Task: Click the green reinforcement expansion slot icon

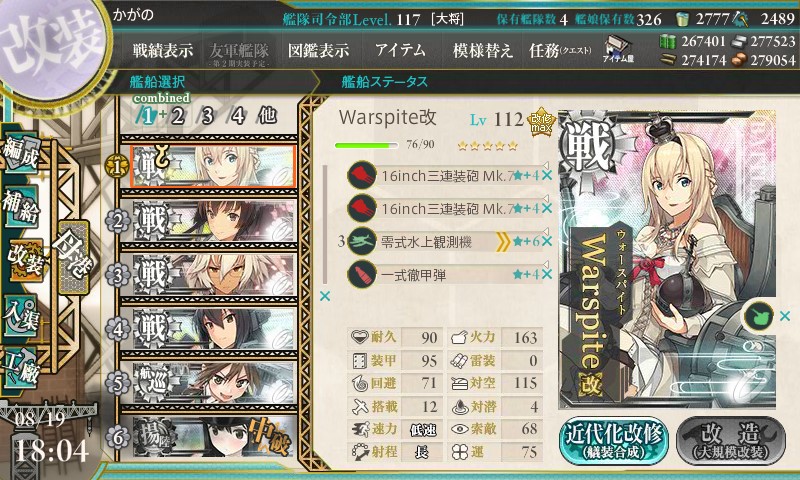Action: click(x=758, y=316)
